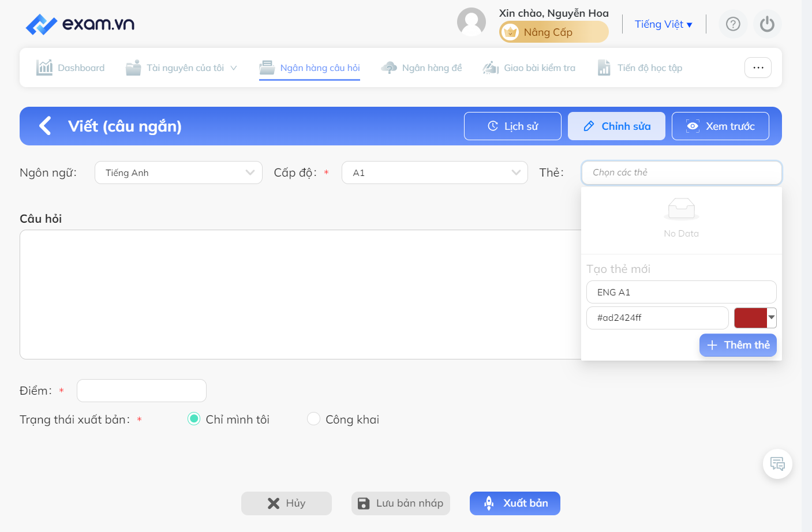Image resolution: width=812 pixels, height=532 pixels.
Task: Click the power logout icon
Action: click(768, 24)
